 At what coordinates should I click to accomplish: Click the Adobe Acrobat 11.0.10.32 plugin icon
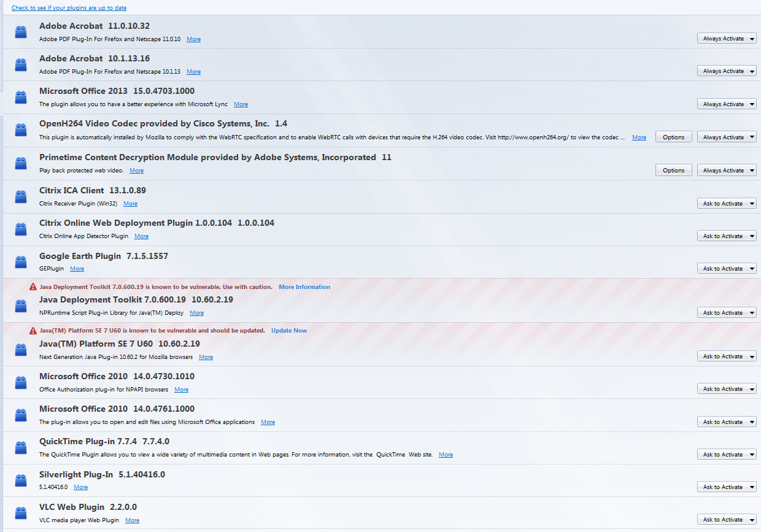(21, 32)
